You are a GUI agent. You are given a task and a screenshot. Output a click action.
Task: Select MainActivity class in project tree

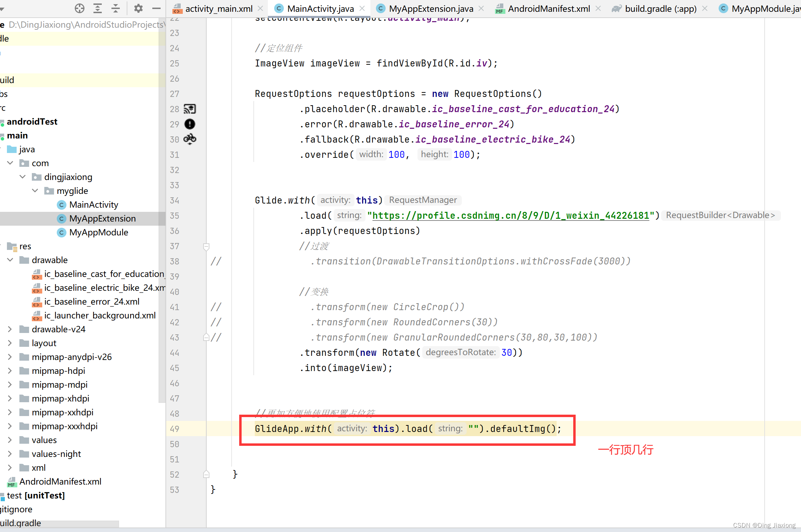(x=88, y=205)
